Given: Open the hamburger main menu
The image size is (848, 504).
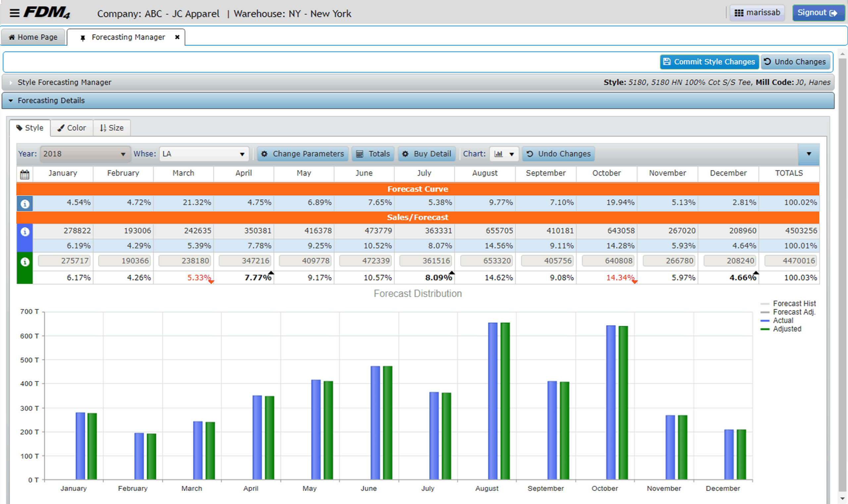Looking at the screenshot, I should tap(14, 13).
